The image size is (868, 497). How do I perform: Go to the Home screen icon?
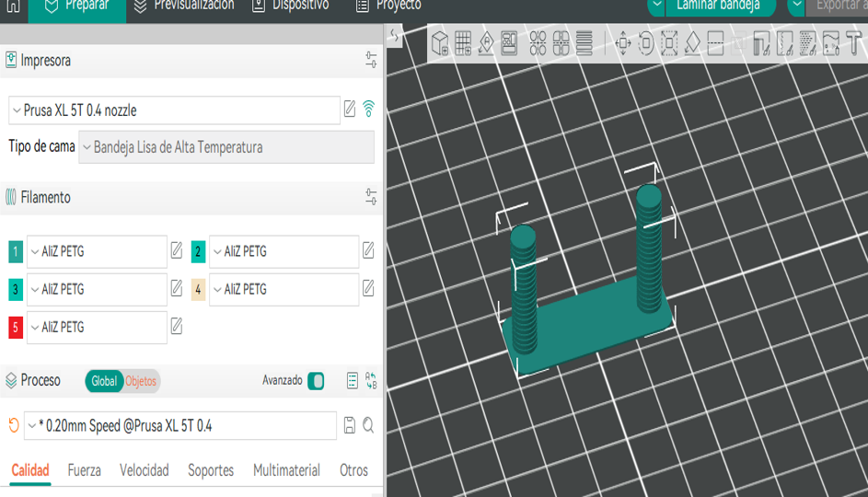coord(13,6)
